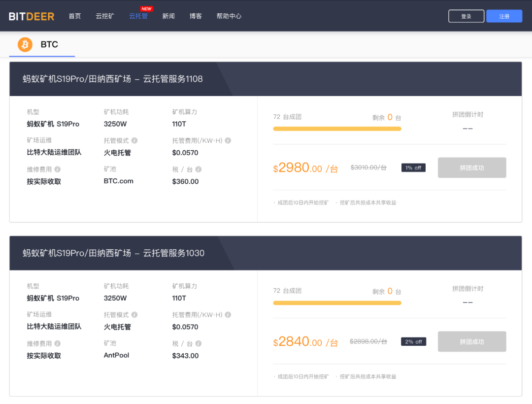The image size is (532, 404).
Task: Click 火电托管 value in service 1030
Action: (117, 327)
